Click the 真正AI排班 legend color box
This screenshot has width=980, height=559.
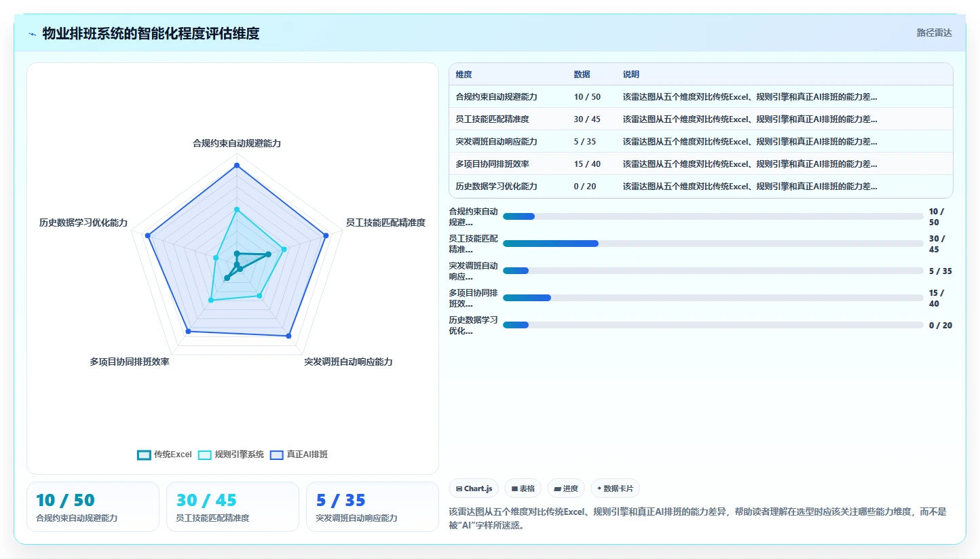[x=277, y=455]
